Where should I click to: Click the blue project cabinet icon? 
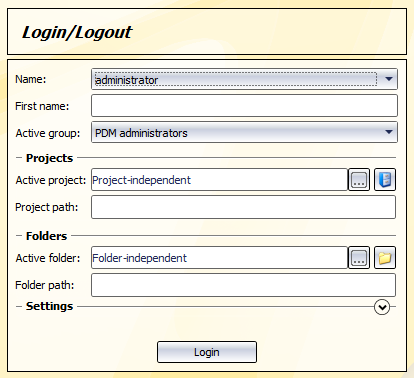click(385, 180)
